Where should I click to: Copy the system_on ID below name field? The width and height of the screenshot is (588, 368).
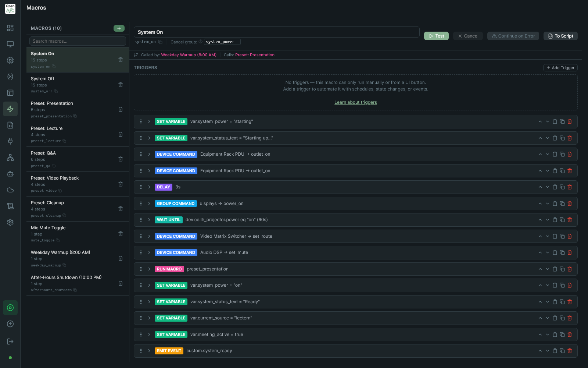pos(160,42)
